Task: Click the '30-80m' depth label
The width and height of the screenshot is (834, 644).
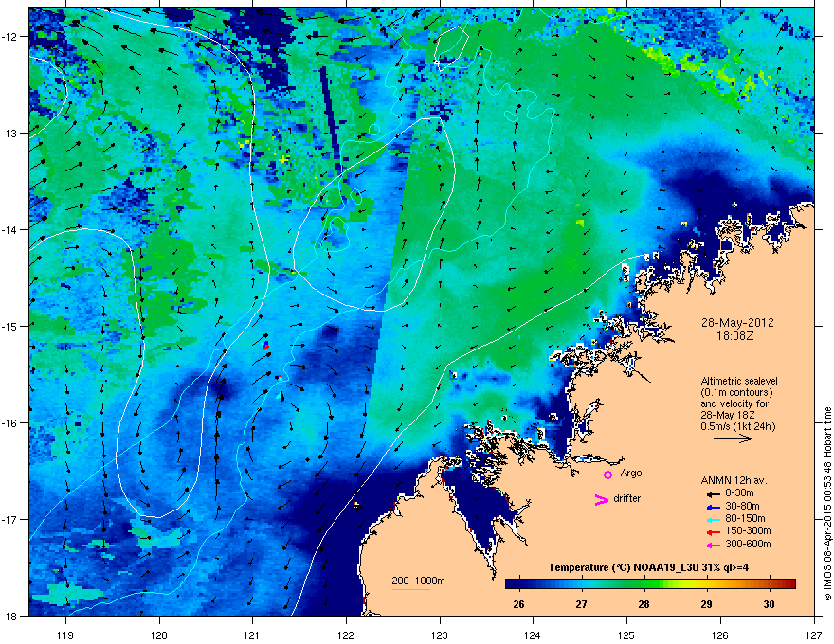Action: [x=742, y=506]
